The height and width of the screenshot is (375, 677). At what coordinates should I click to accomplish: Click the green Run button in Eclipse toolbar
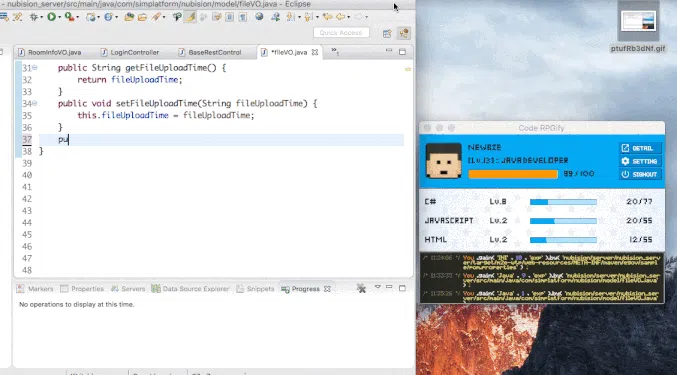[51, 16]
